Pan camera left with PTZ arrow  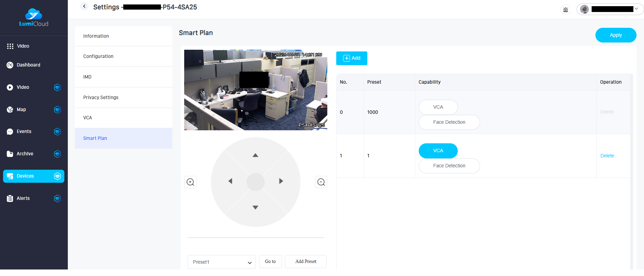[x=230, y=181]
